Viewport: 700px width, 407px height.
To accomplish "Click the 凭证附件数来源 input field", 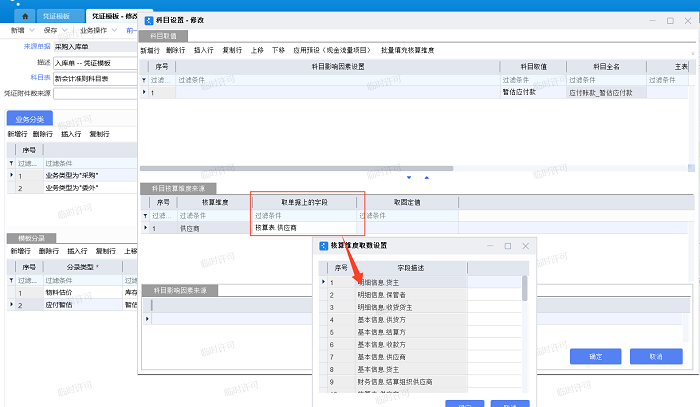I will point(95,94).
